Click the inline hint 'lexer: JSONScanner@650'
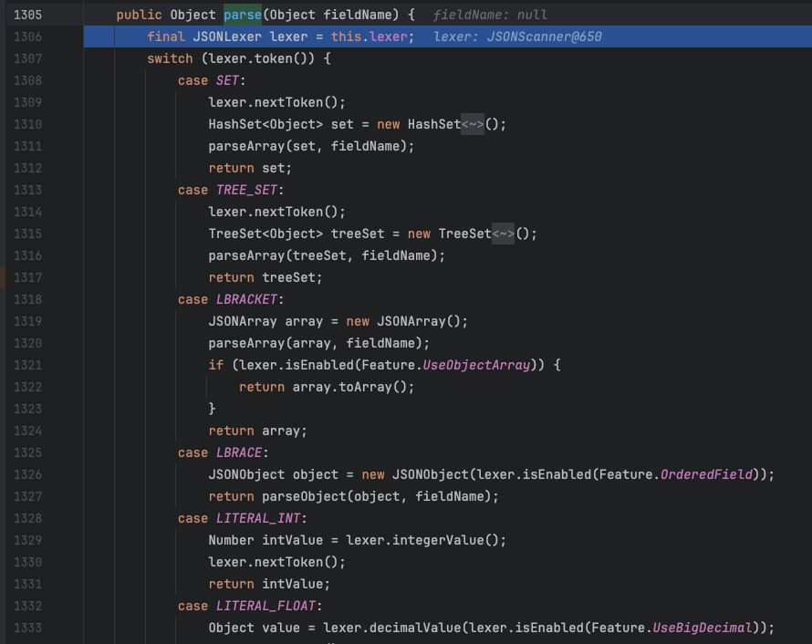This screenshot has height=644, width=812. [x=517, y=36]
